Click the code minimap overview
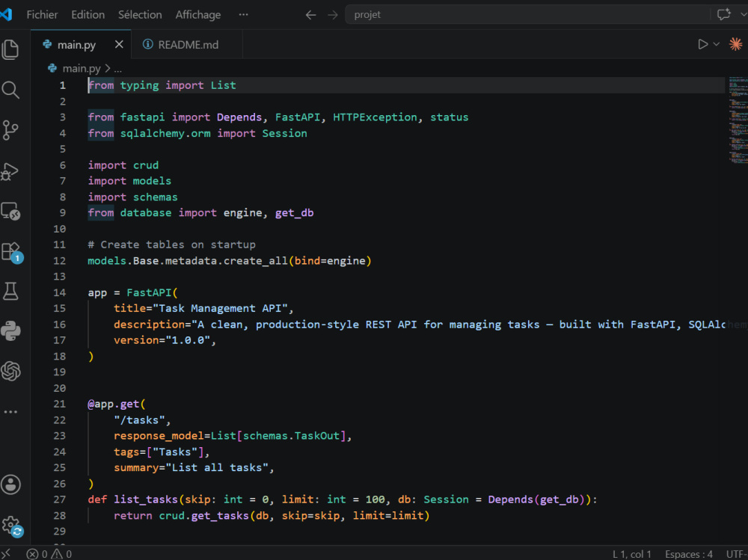The image size is (748, 560). click(x=738, y=120)
